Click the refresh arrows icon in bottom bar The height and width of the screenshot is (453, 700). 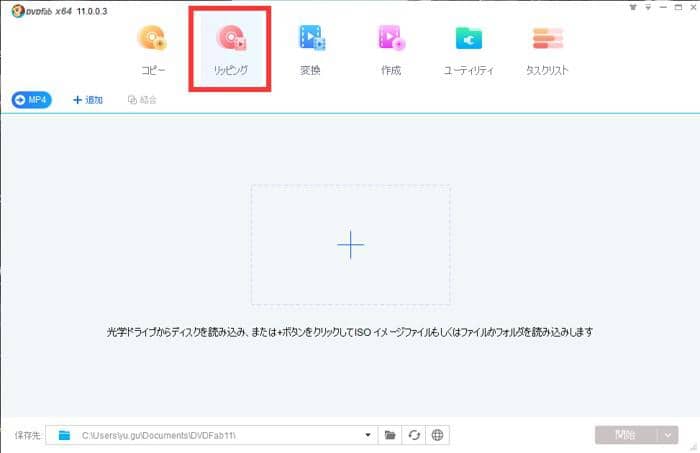click(413, 435)
